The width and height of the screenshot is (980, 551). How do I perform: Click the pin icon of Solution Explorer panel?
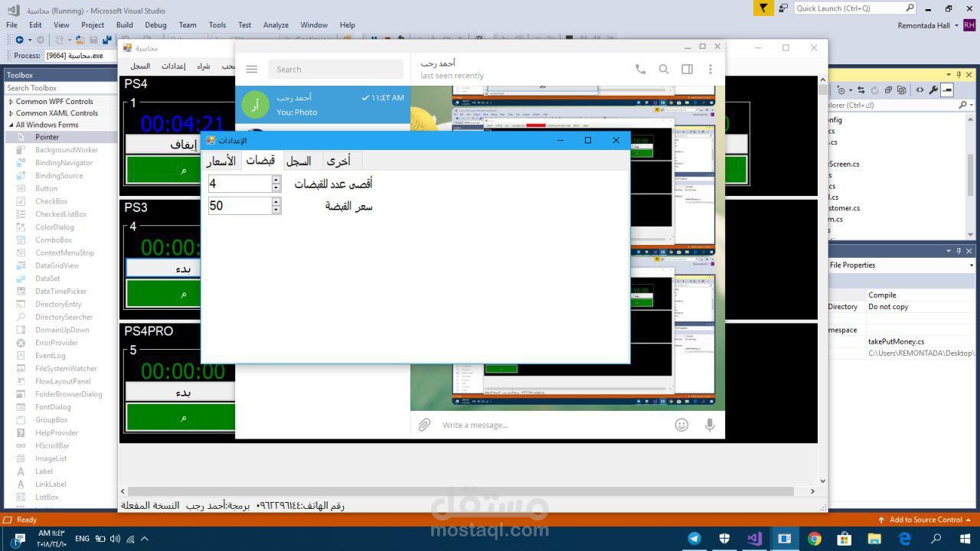coord(959,75)
